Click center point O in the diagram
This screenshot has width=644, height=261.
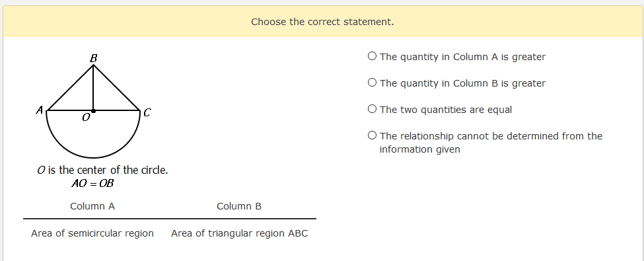93,110
